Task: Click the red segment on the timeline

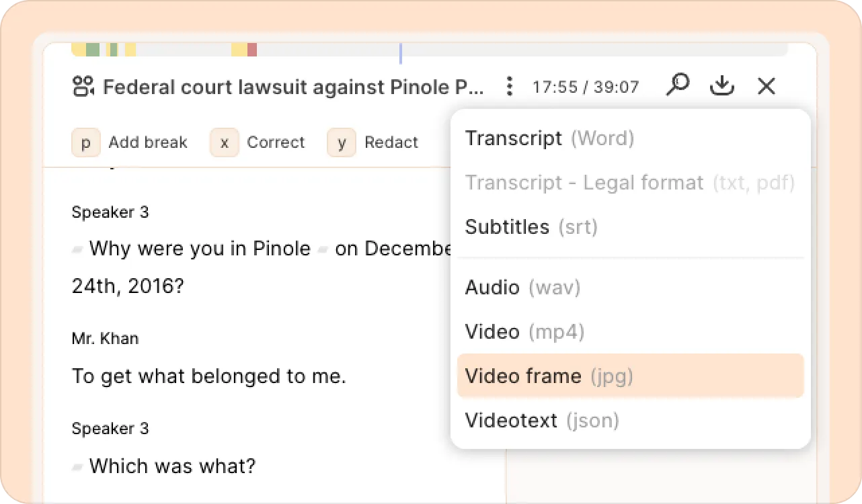Action: pyautogui.click(x=252, y=50)
